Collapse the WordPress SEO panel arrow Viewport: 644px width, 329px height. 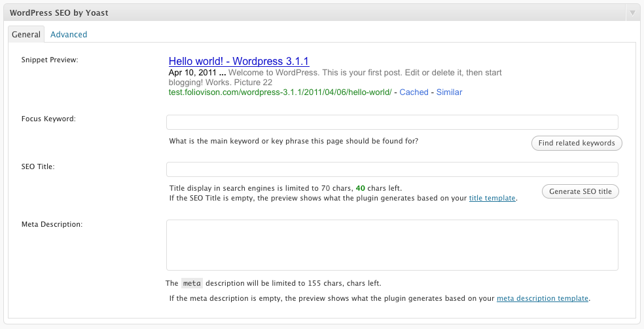632,12
